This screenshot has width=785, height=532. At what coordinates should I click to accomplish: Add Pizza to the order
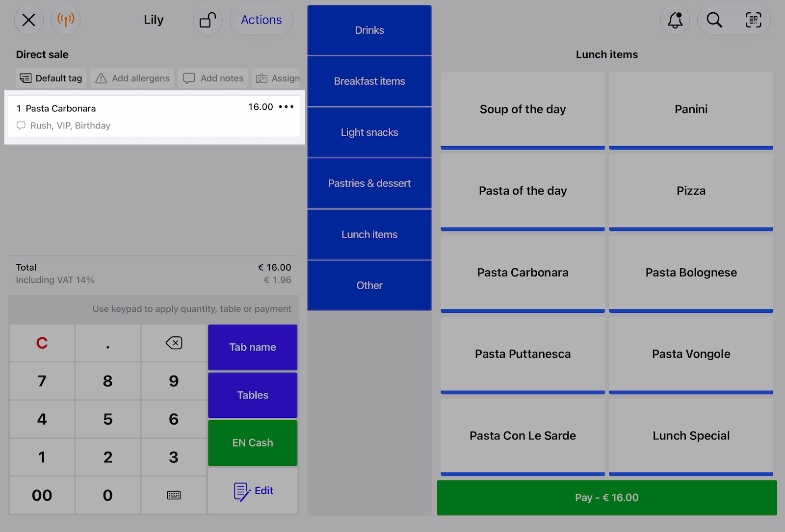tap(691, 192)
